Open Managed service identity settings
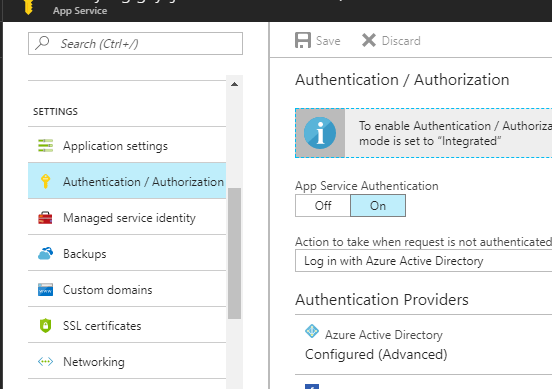The width and height of the screenshot is (552, 389). click(127, 218)
